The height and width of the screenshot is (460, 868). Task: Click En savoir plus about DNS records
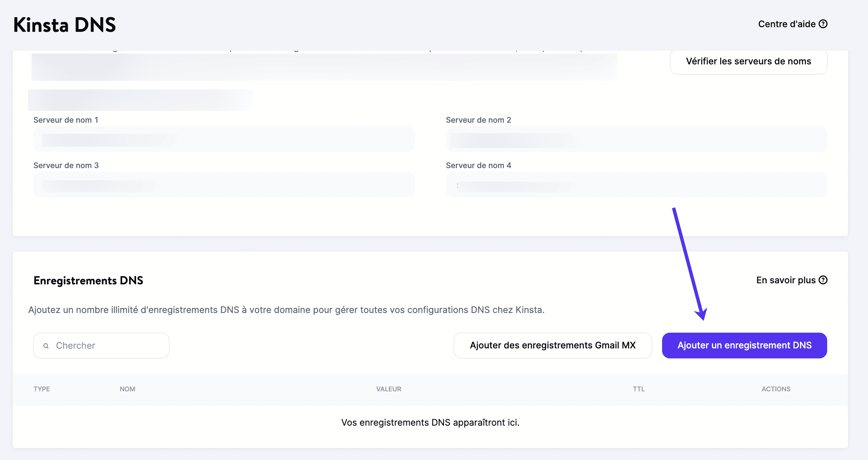point(785,280)
